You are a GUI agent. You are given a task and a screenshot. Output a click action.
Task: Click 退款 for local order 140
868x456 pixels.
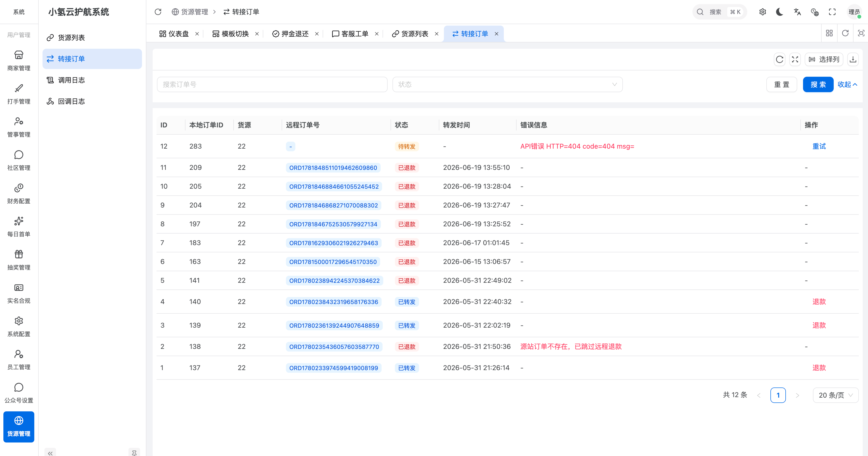tap(819, 302)
